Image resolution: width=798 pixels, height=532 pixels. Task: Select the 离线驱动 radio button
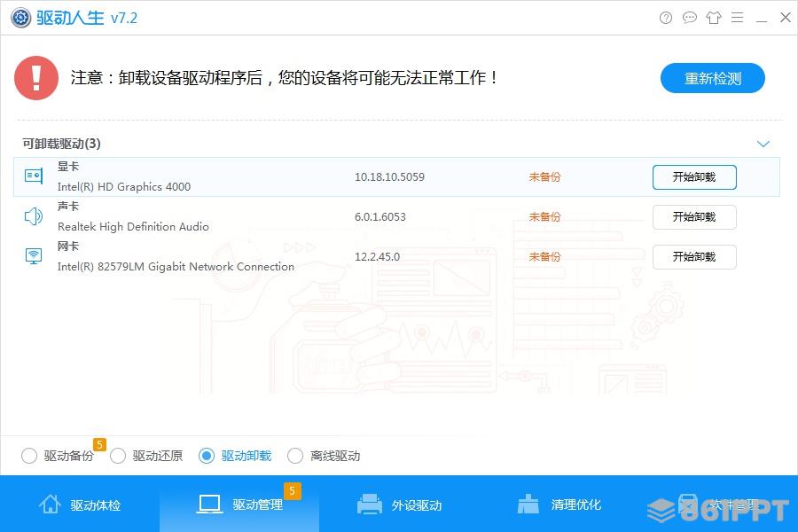click(x=295, y=456)
